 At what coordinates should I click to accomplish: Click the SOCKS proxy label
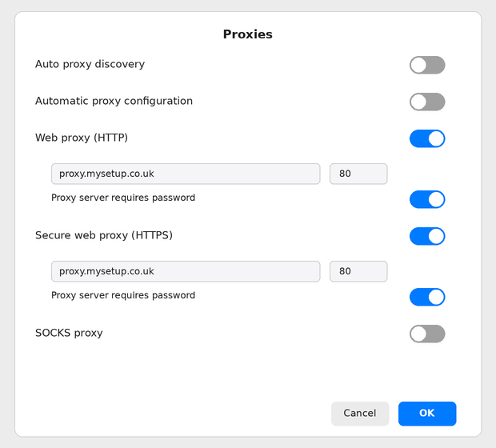click(x=69, y=333)
